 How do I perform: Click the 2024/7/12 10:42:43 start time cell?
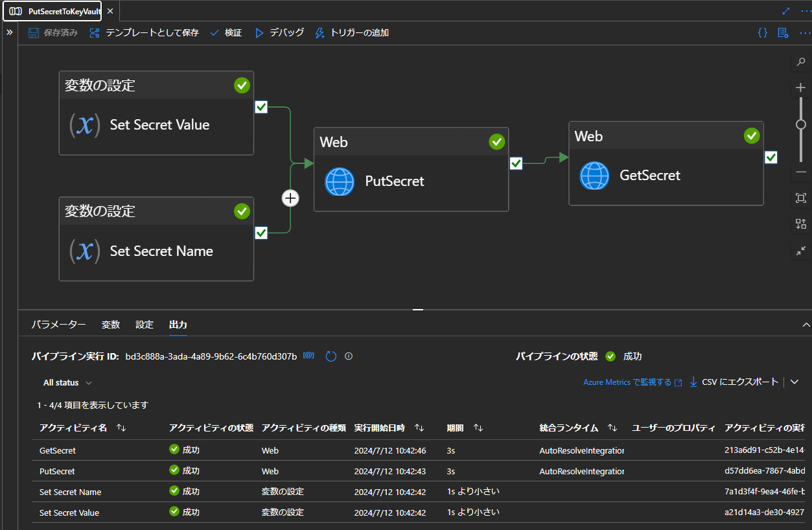pos(389,471)
